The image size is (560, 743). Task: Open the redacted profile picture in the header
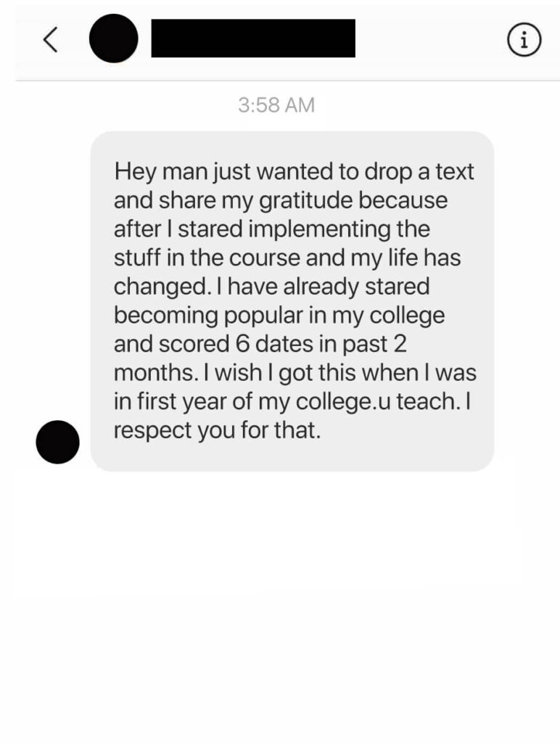pyautogui.click(x=114, y=38)
